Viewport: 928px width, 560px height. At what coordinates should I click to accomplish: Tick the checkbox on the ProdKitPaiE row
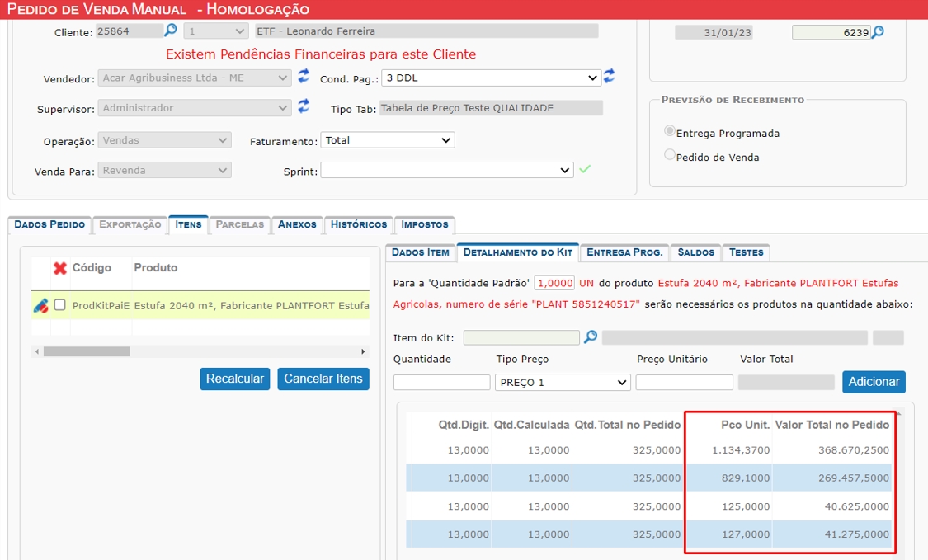coord(59,305)
